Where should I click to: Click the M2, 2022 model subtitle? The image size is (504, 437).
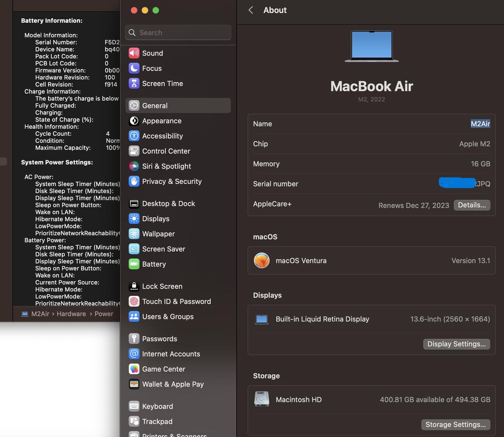(x=371, y=99)
